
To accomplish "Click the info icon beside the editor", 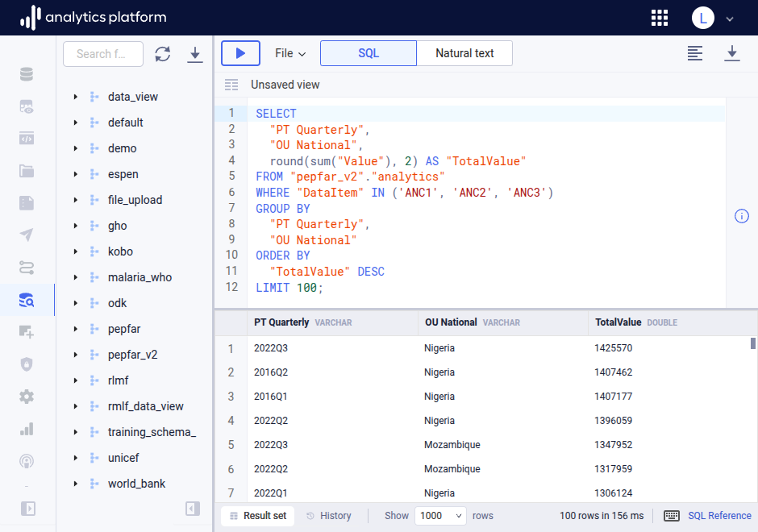I will 742,216.
